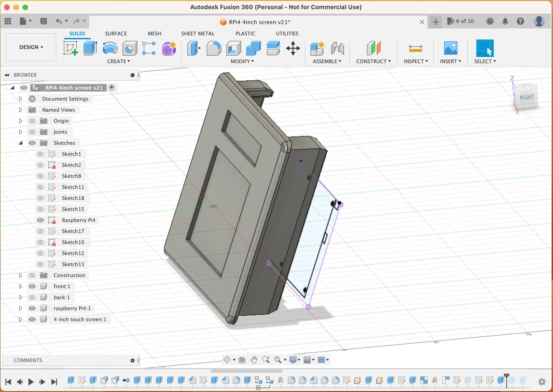The height and width of the screenshot is (392, 553).
Task: Toggle visibility of Raspberry Pi4 sketch
Action: (41, 220)
